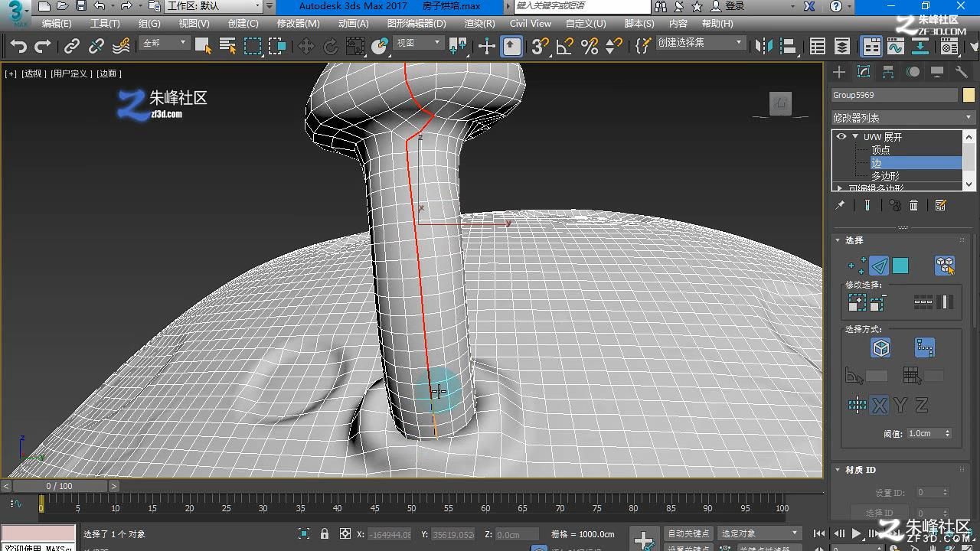Open the Curve Editor
Screen dimensions: 980x551
896,47
